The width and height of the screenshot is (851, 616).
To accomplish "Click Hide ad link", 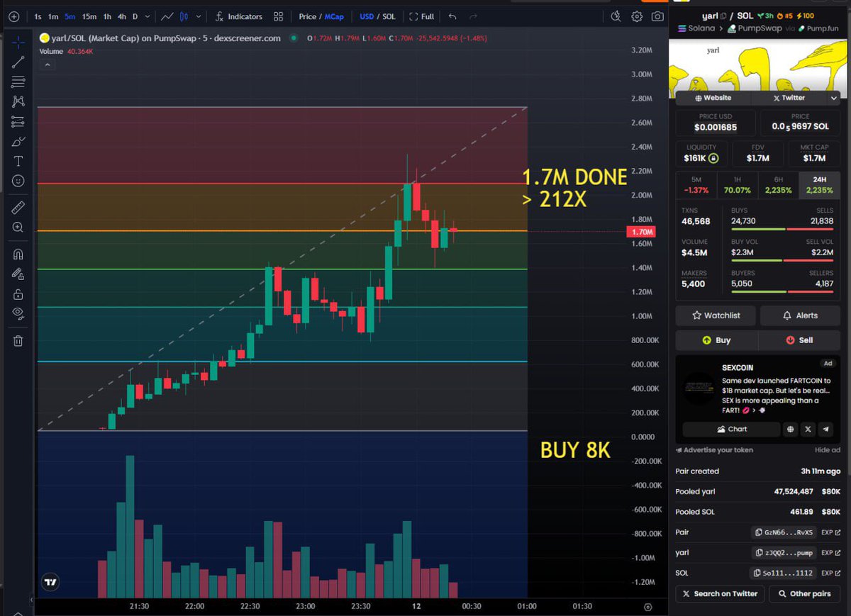I will pos(828,450).
